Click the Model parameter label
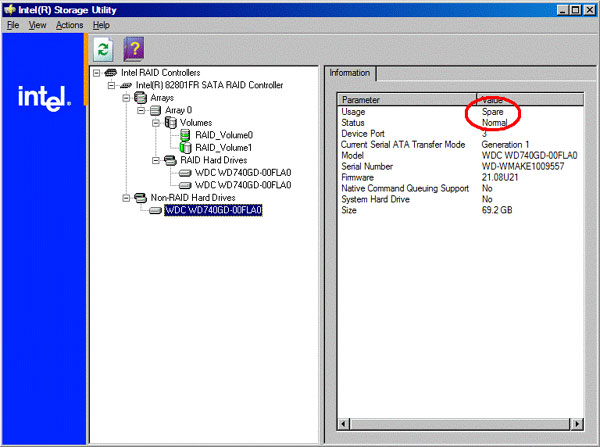Image resolution: width=600 pixels, height=447 pixels. pyautogui.click(x=352, y=156)
